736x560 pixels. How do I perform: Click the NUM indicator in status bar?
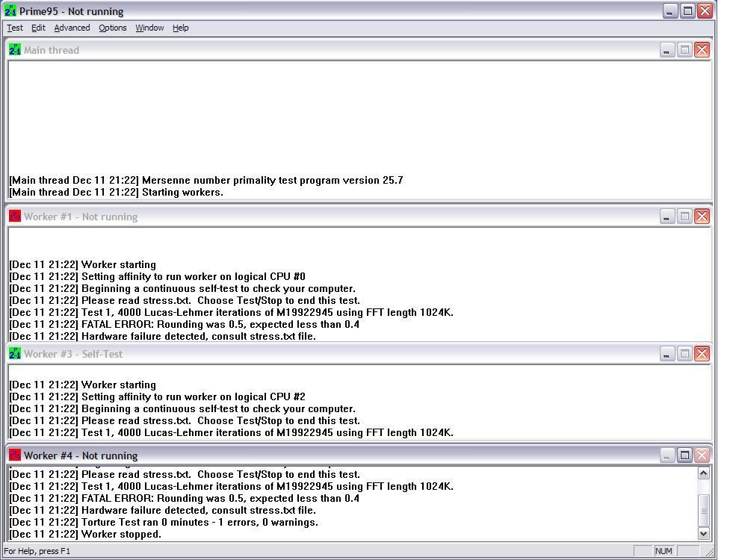664,551
